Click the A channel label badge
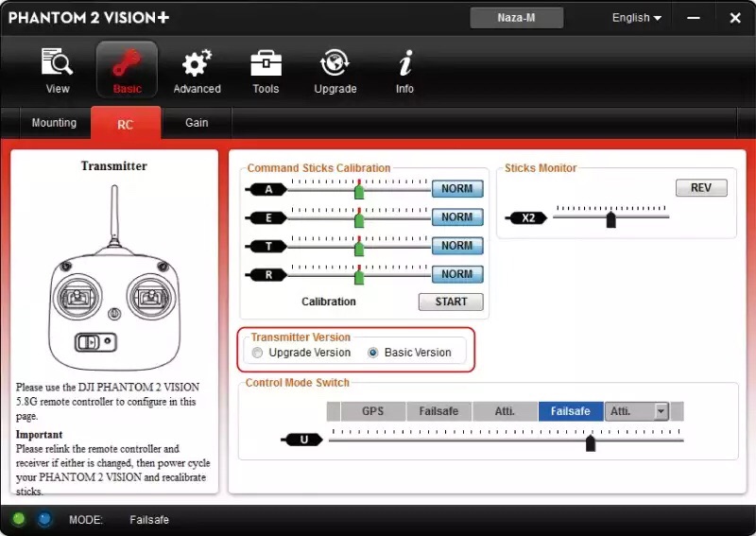756x536 pixels. coord(266,189)
